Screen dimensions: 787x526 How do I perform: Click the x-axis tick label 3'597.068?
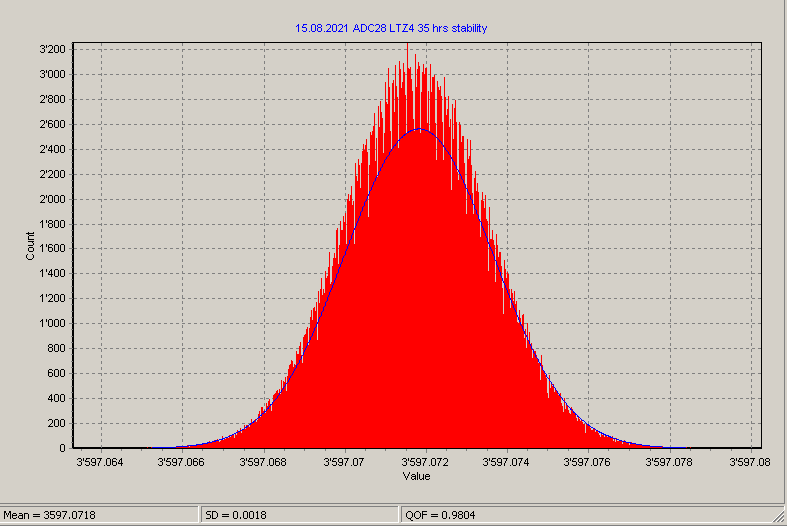(x=262, y=462)
